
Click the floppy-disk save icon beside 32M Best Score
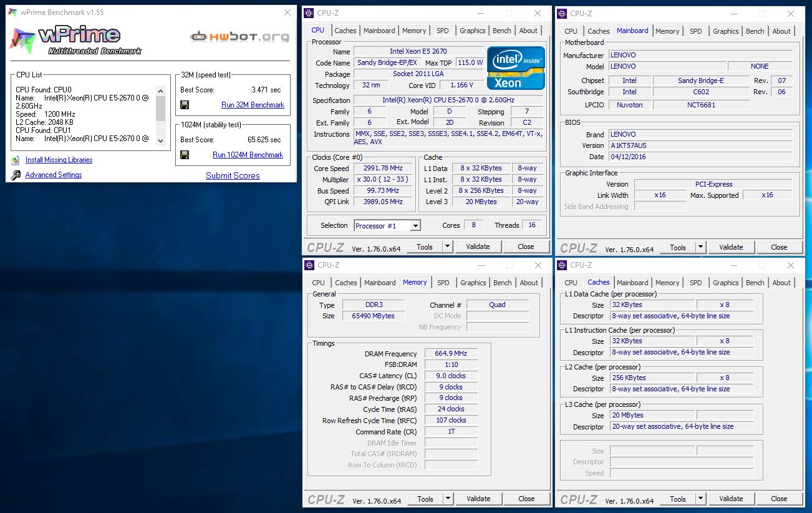point(185,105)
